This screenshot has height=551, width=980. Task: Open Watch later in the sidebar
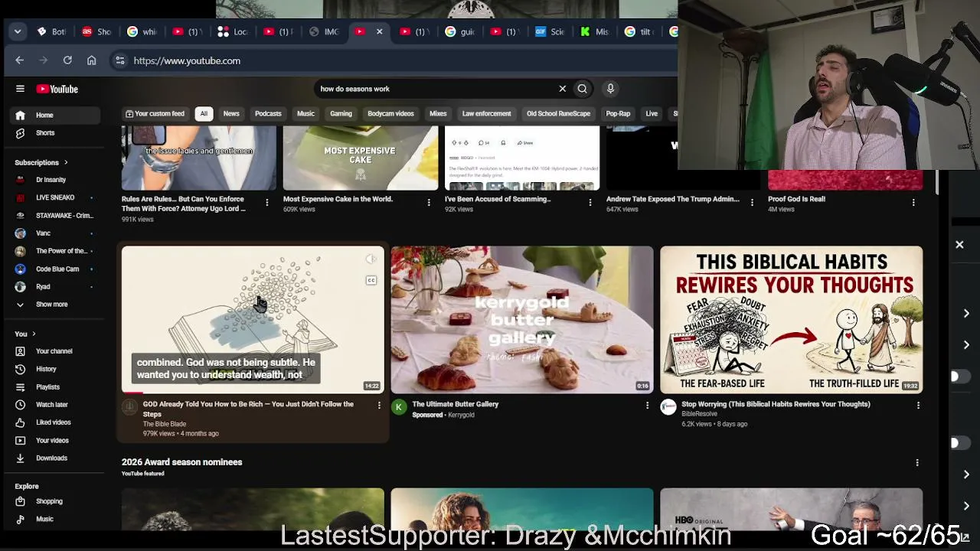click(54, 405)
